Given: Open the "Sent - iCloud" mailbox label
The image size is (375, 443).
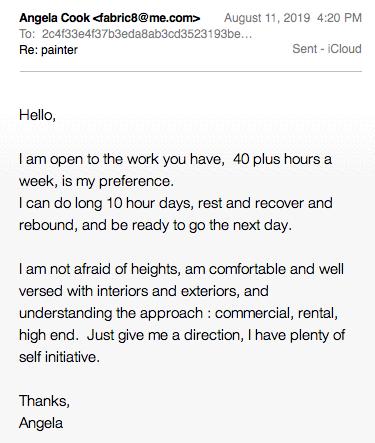Looking at the screenshot, I should (x=327, y=49).
